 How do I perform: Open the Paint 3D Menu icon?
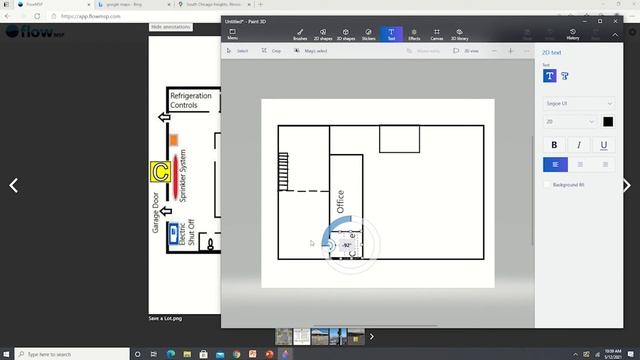tap(232, 34)
